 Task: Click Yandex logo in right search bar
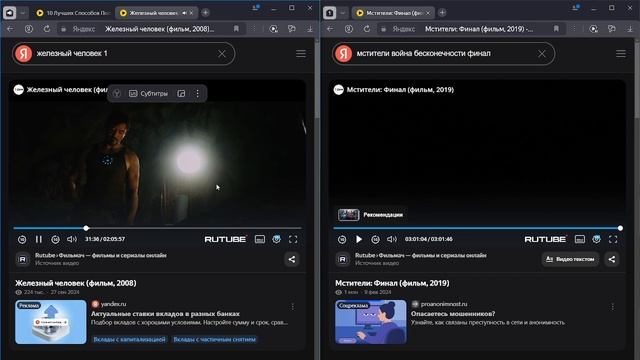coord(344,53)
